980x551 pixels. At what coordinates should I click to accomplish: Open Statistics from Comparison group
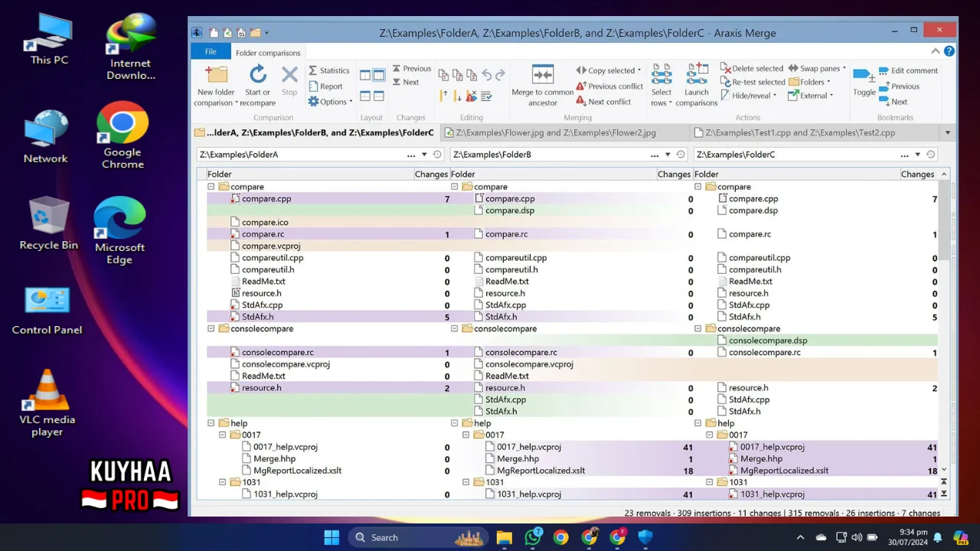point(329,70)
